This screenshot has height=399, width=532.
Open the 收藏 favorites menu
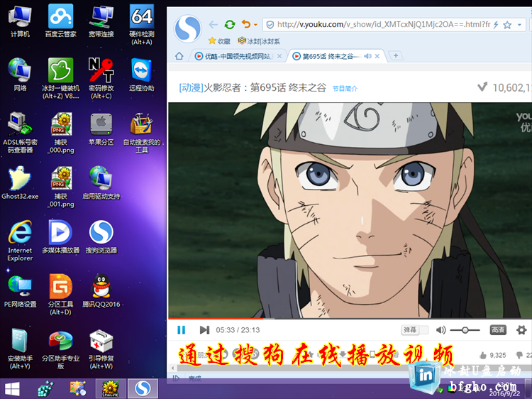(x=219, y=41)
